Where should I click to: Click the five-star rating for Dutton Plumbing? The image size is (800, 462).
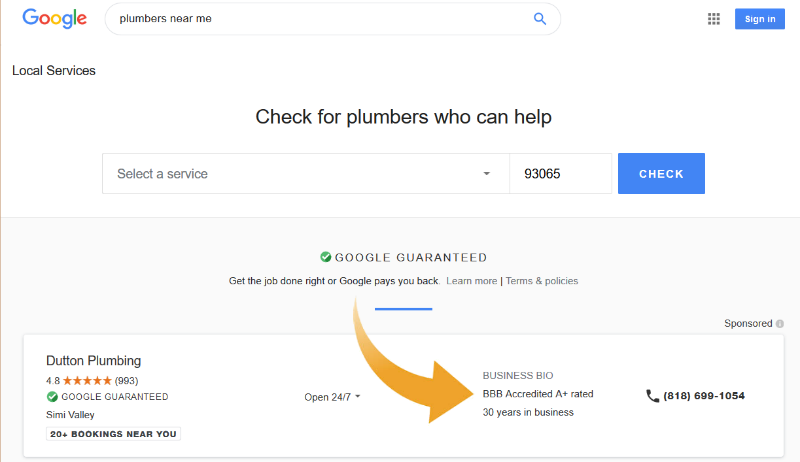[x=87, y=380]
